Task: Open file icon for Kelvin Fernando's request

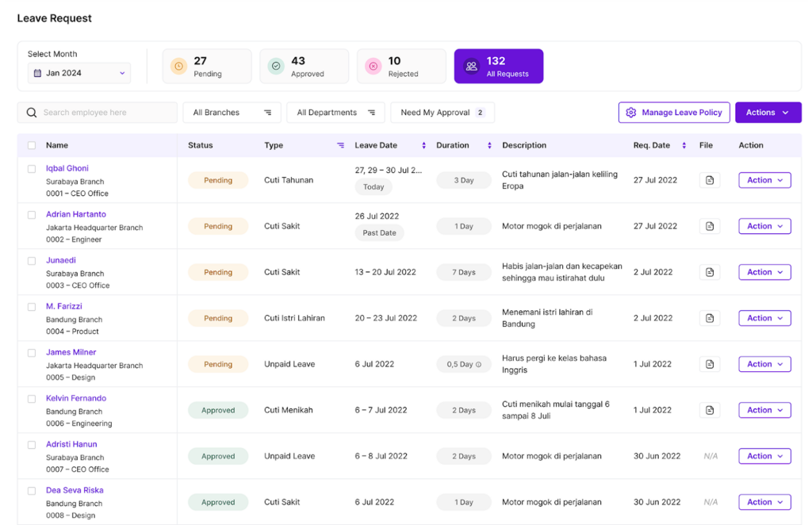Action: click(709, 410)
